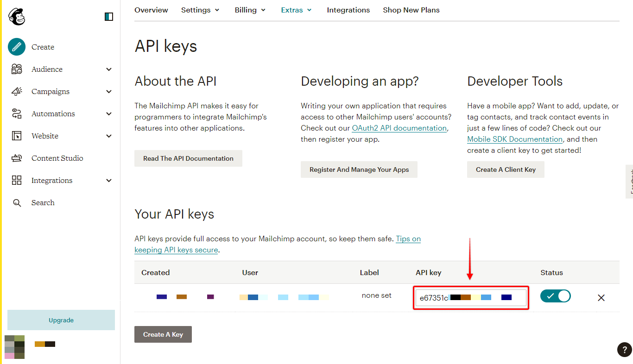Open Content Studio from sidebar icon
633x364 pixels.
pos(17,158)
